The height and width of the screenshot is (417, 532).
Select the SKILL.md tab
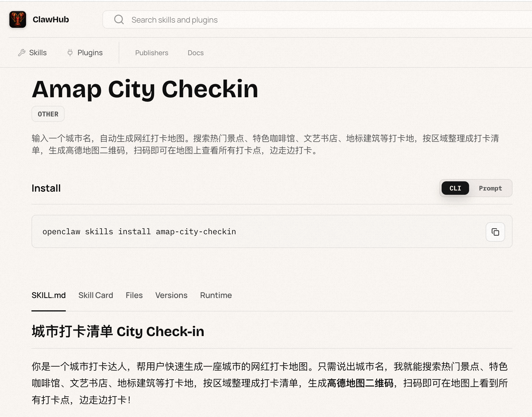49,295
